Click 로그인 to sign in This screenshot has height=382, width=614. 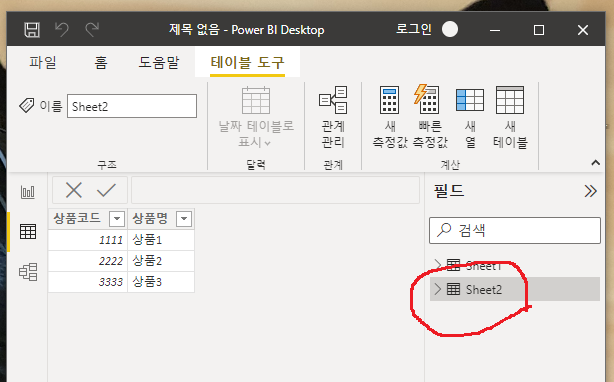(414, 29)
